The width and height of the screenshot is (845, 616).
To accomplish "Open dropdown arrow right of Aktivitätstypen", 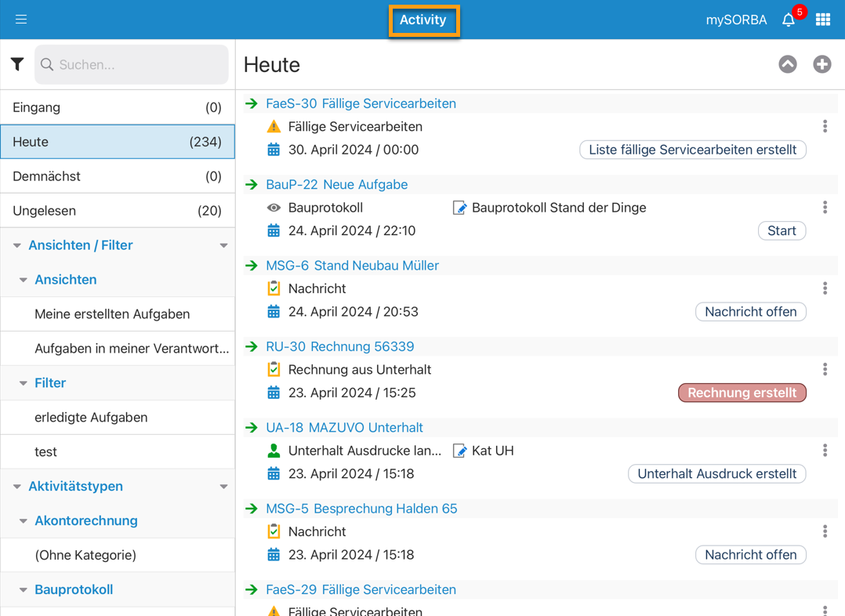I will [x=223, y=487].
